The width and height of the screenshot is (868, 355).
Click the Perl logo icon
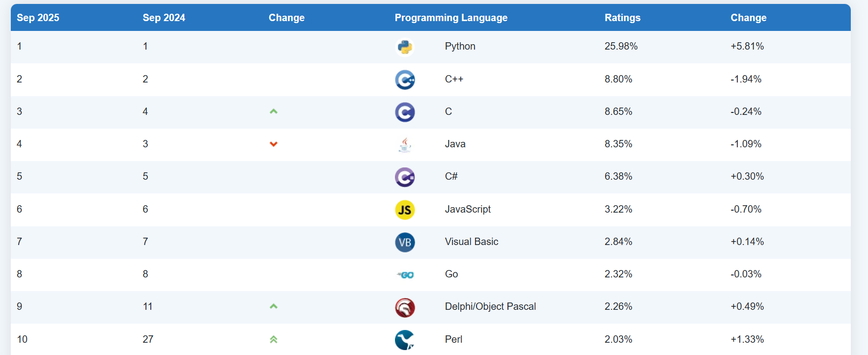[x=405, y=340]
